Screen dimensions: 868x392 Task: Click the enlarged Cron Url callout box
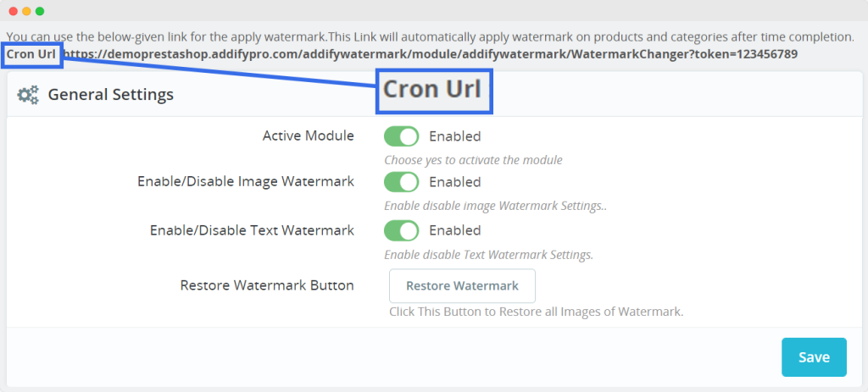point(433,90)
